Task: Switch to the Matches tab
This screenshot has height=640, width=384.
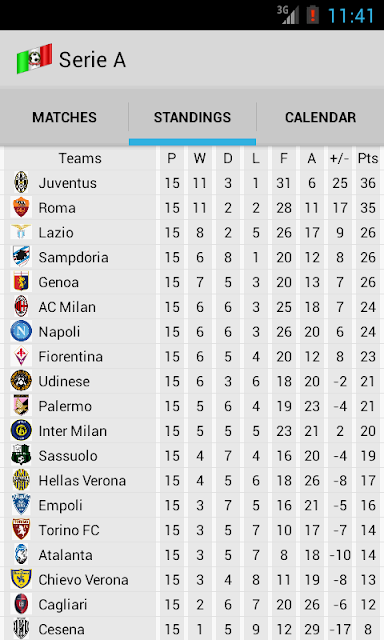Action: tap(64, 118)
